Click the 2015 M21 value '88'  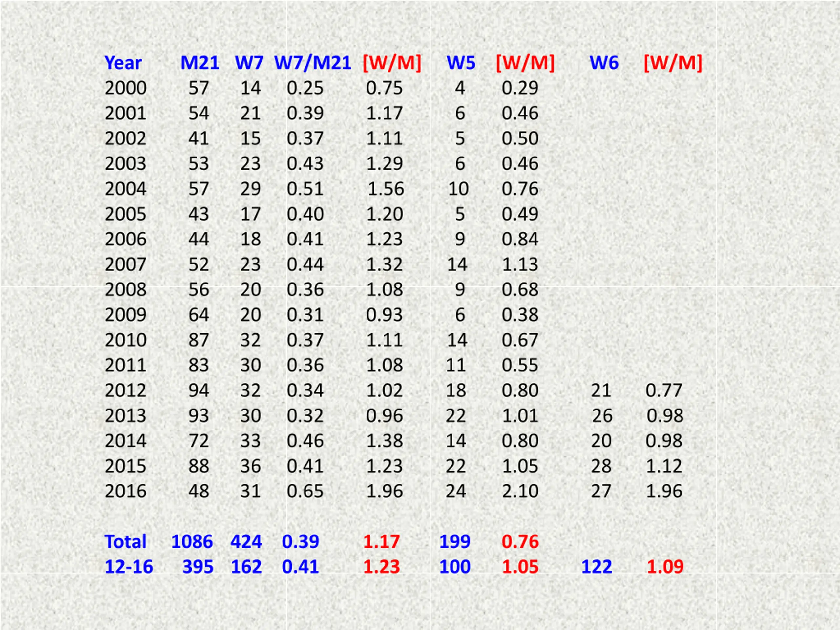[199, 466]
